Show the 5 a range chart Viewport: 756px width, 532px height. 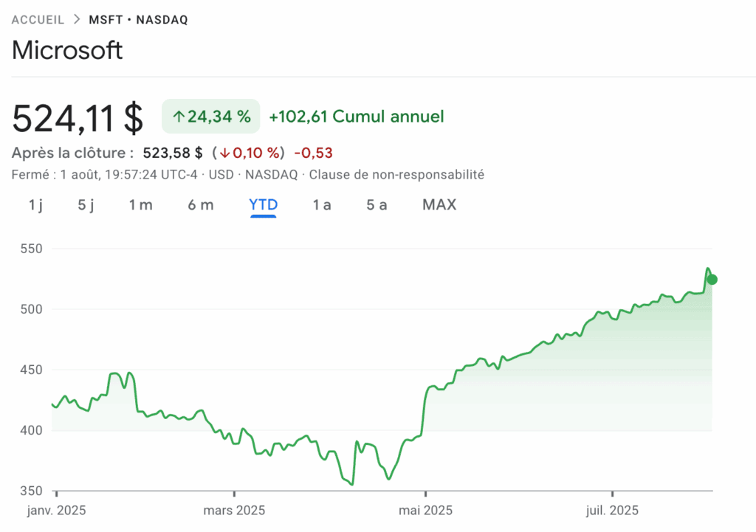[377, 205]
